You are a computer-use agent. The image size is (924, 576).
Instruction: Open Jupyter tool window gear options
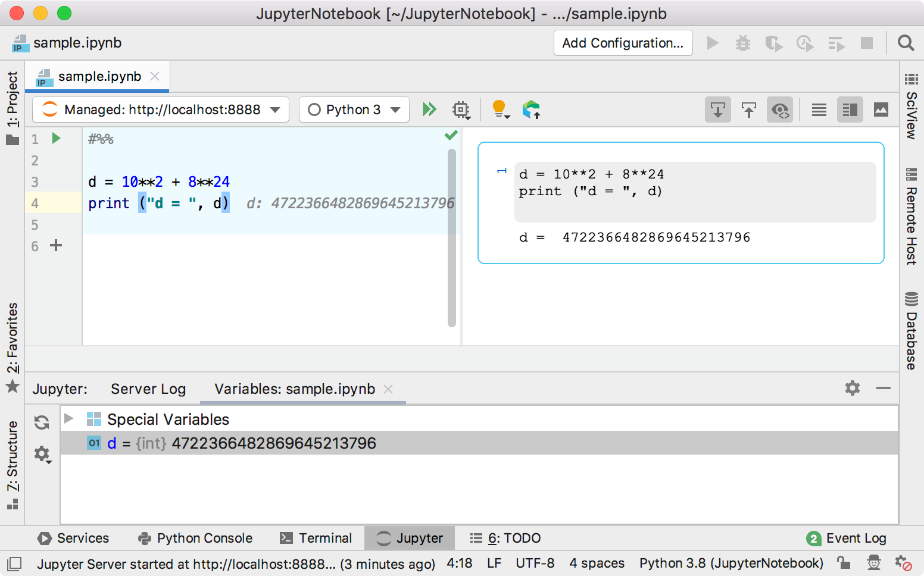click(x=853, y=388)
